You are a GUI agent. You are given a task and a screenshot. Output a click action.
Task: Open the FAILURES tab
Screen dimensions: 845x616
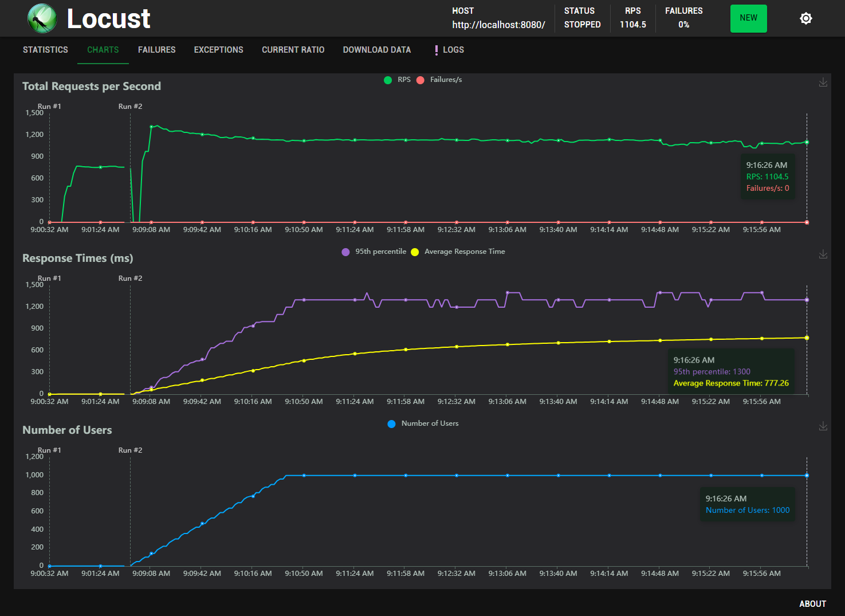(x=157, y=50)
